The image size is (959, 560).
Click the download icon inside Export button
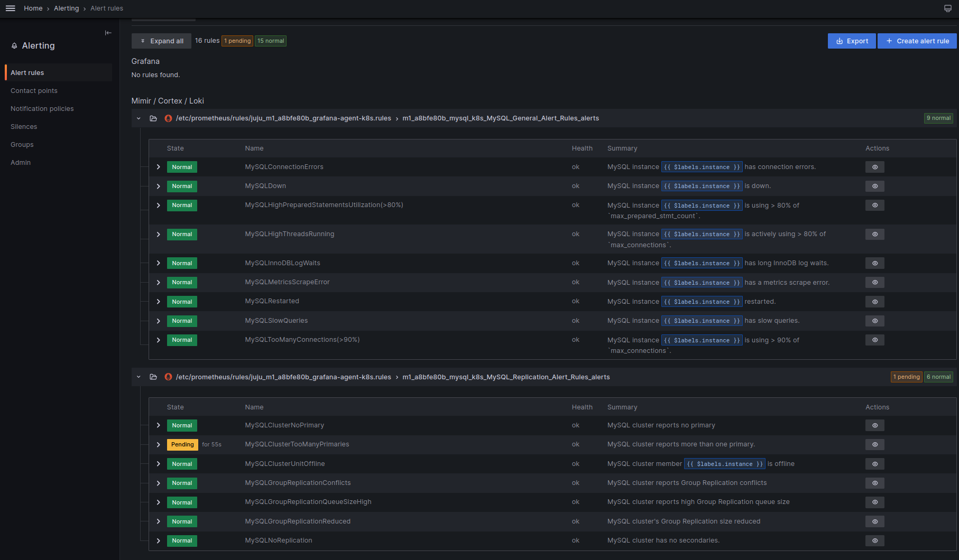click(840, 41)
